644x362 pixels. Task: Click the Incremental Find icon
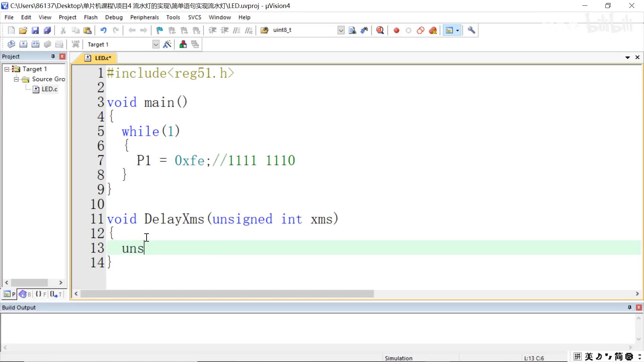point(364,30)
